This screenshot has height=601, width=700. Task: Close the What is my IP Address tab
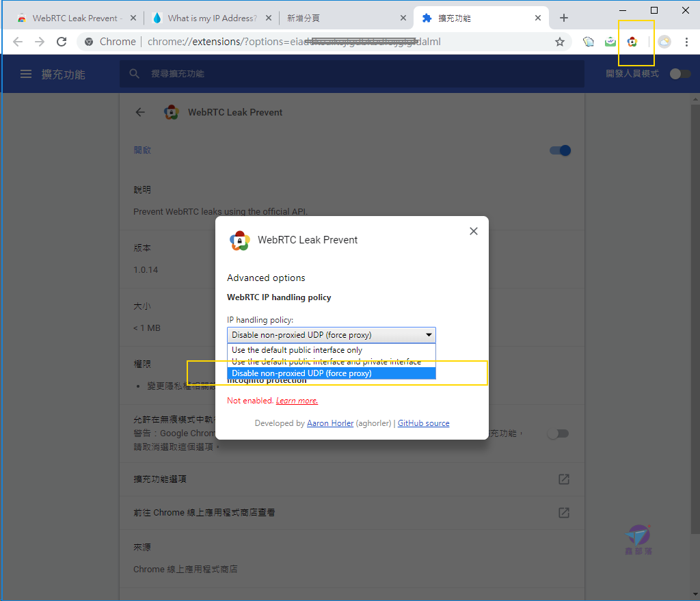tap(268, 18)
